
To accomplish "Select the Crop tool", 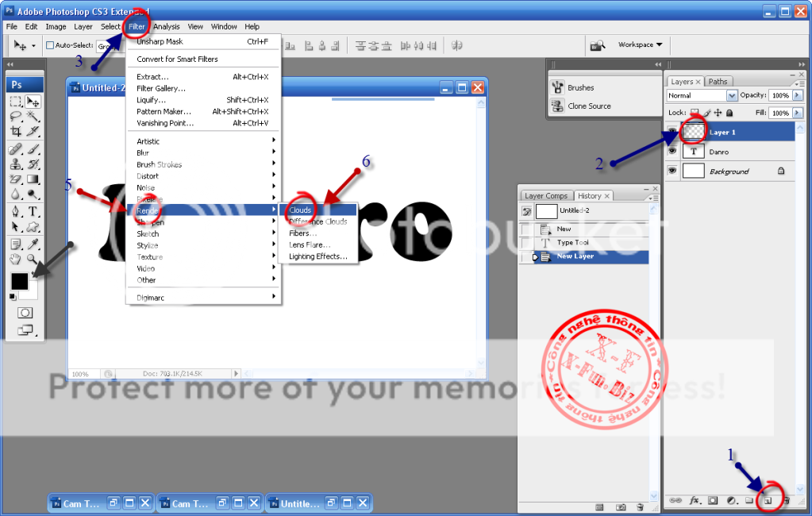I will [x=16, y=132].
